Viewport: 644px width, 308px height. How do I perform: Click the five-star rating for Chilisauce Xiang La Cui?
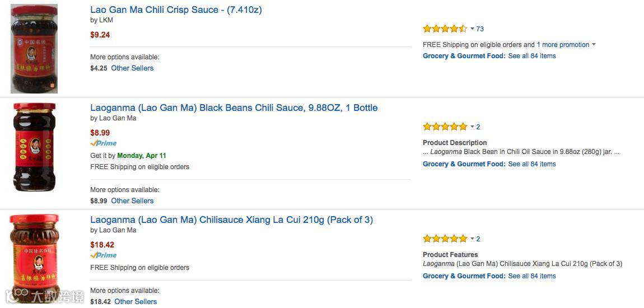445,239
